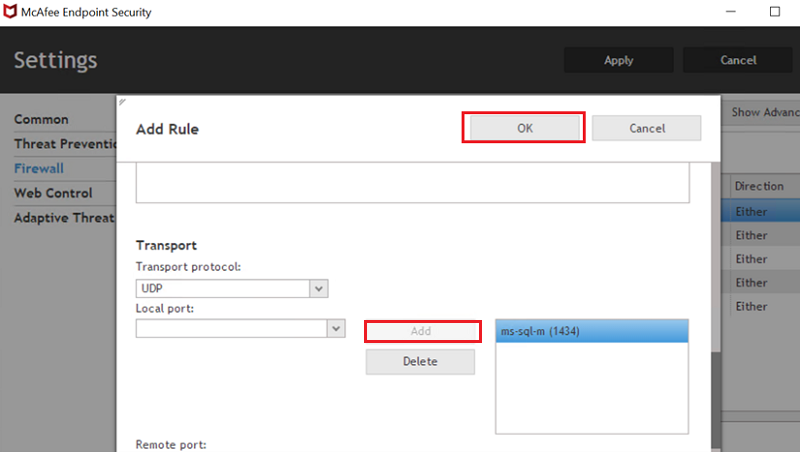Viewport: 800px width, 452px height.
Task: Open Web Control settings
Action: coord(53,193)
